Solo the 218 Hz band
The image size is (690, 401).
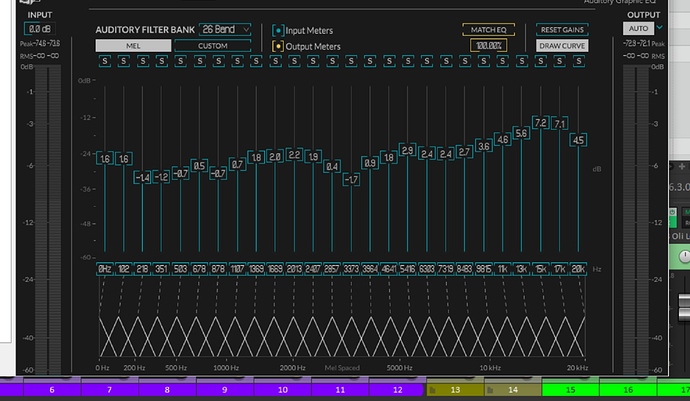point(143,61)
